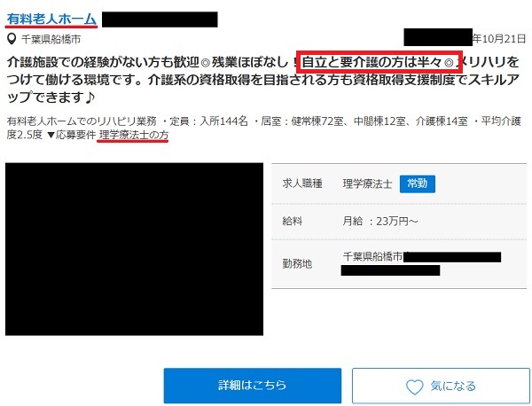Click the highlighted 自立と要介護の方は半々 text

[x=372, y=62]
